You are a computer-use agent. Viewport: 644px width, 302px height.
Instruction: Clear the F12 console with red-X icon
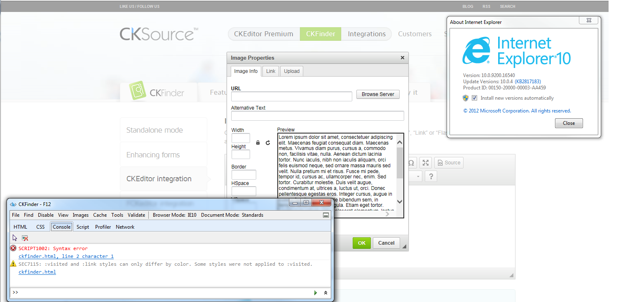point(25,238)
